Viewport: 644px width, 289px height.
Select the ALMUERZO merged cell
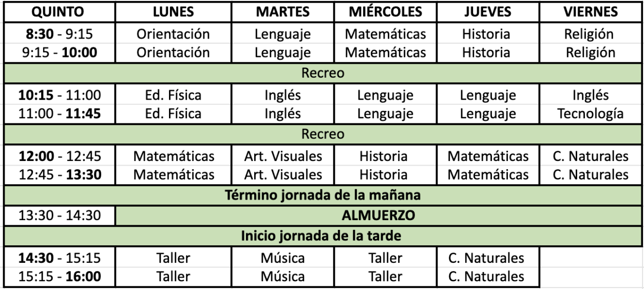coord(378,216)
